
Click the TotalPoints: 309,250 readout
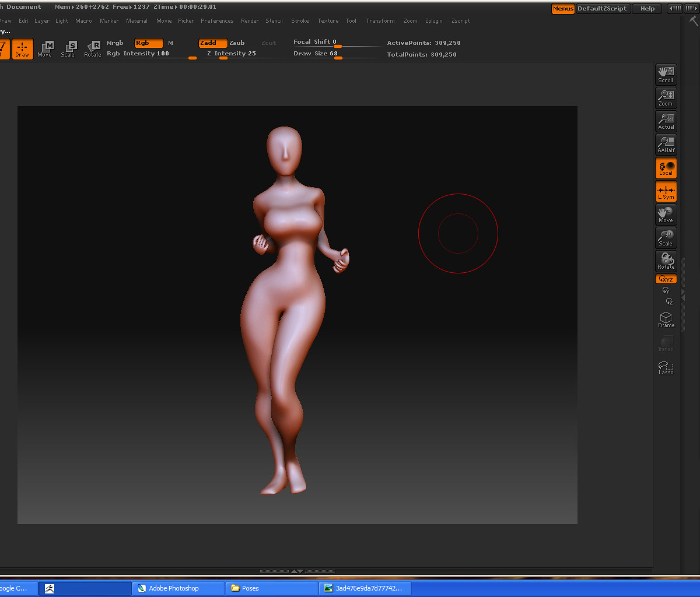pyautogui.click(x=422, y=55)
